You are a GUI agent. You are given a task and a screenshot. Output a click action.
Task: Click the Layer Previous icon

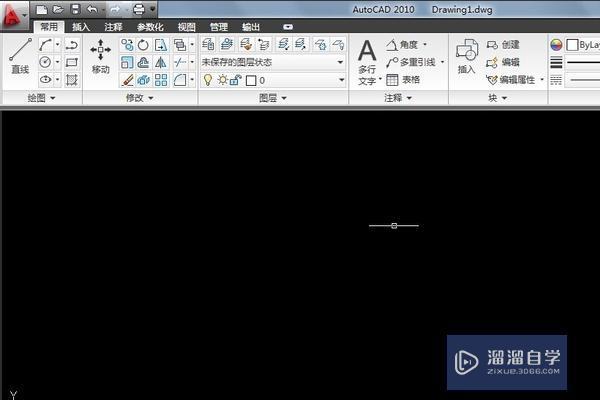(x=264, y=44)
